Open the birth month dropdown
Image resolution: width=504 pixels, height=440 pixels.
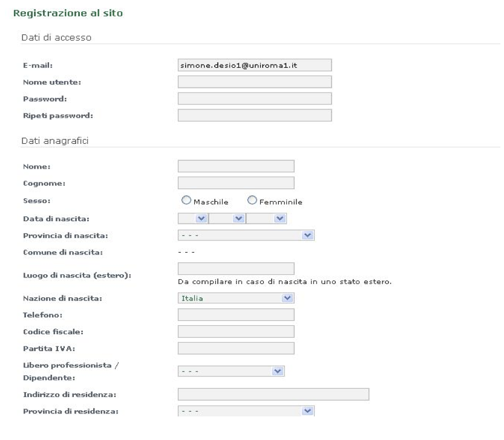pos(227,219)
